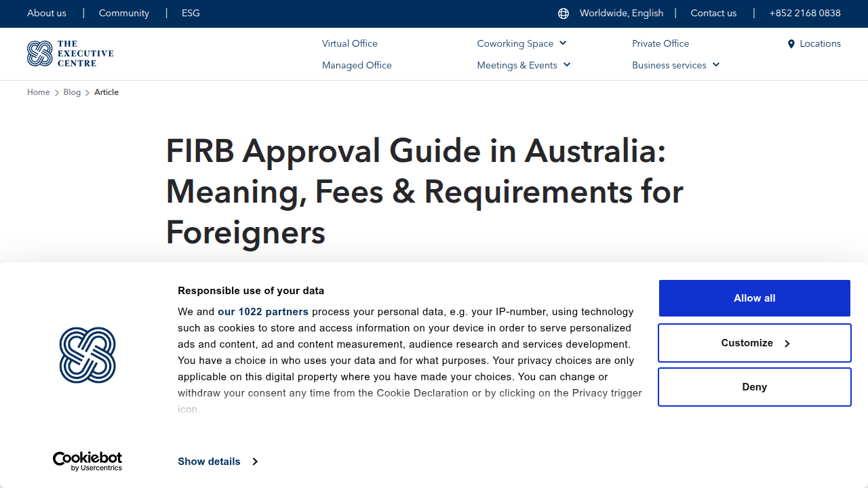Change region via Worldwide, English
This screenshot has width=868, height=488.
point(621,13)
